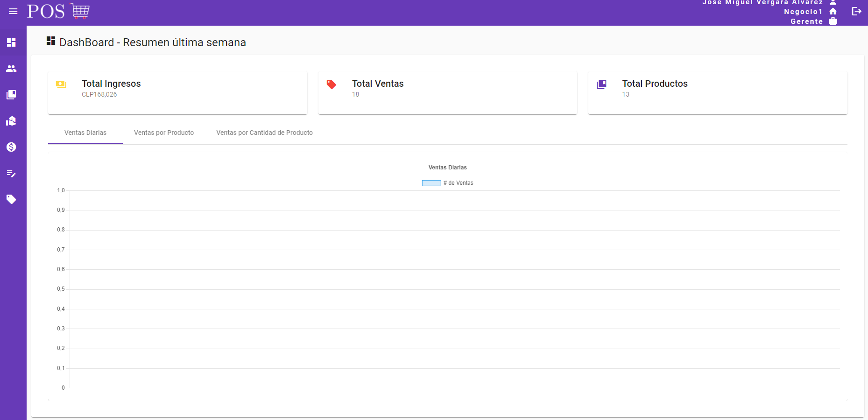Click the DashBoard - Resumen última semana heading
This screenshot has width=868, height=420.
(153, 42)
